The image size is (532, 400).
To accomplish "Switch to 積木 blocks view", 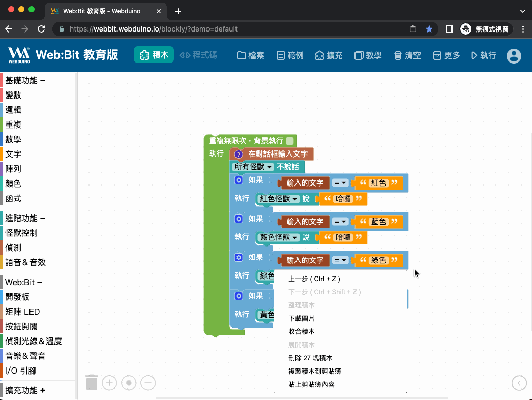I will click(x=154, y=55).
